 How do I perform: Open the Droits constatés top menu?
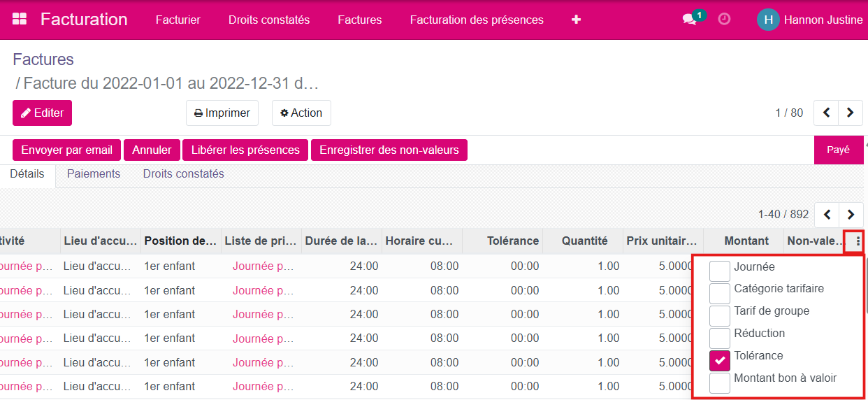(269, 20)
